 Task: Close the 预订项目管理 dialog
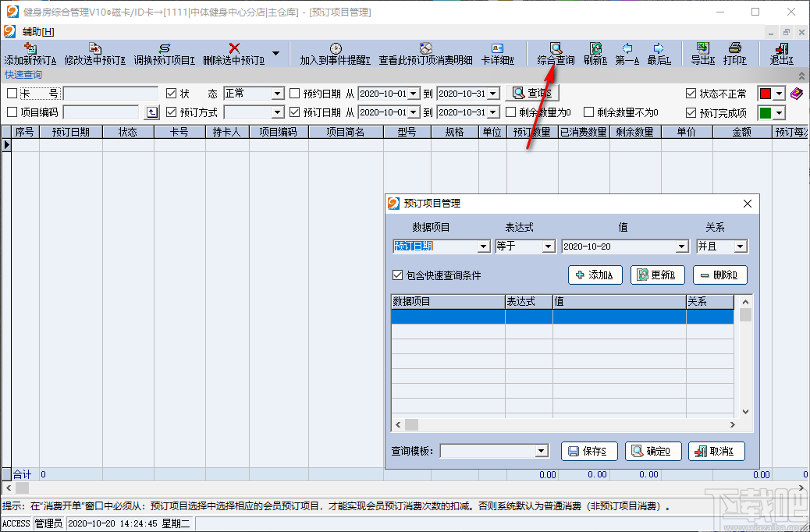[x=747, y=204]
